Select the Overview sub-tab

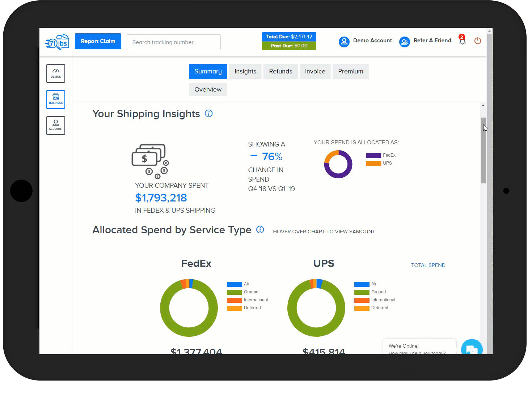coord(208,89)
